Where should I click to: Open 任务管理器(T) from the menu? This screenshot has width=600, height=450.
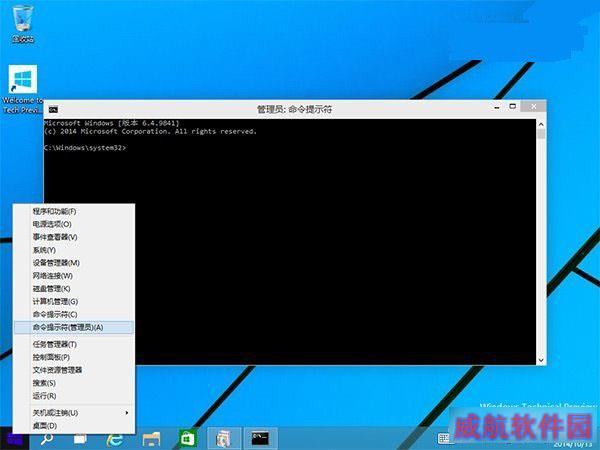click(74, 344)
